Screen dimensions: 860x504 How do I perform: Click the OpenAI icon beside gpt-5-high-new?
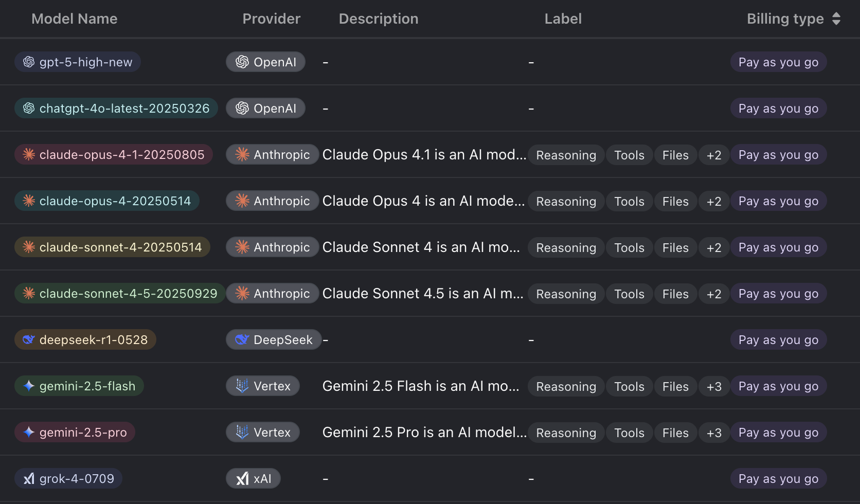point(29,62)
